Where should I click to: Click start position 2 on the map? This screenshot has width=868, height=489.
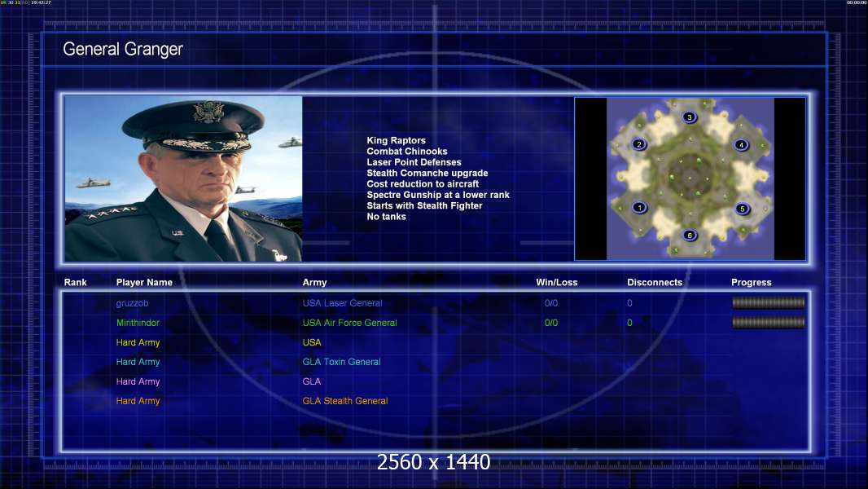(639, 144)
